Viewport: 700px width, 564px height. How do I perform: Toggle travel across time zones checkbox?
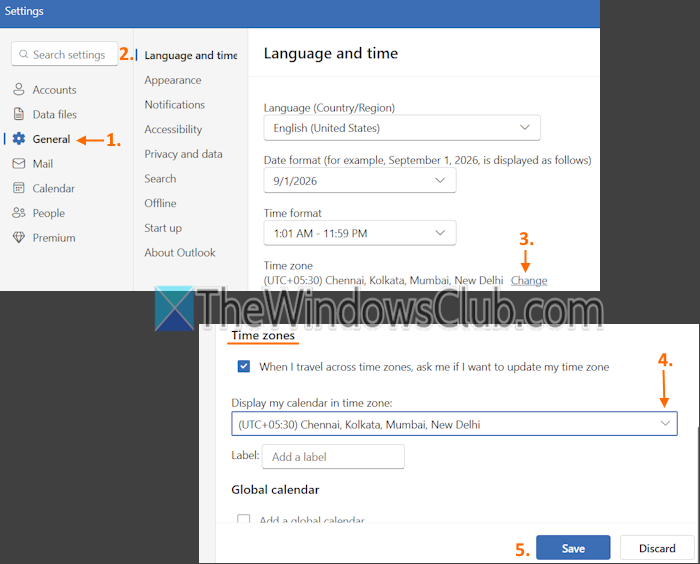tap(244, 367)
